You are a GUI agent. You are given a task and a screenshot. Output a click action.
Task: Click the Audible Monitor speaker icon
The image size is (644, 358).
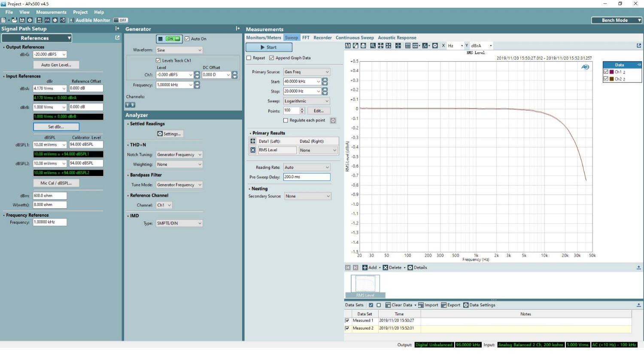[71, 20]
